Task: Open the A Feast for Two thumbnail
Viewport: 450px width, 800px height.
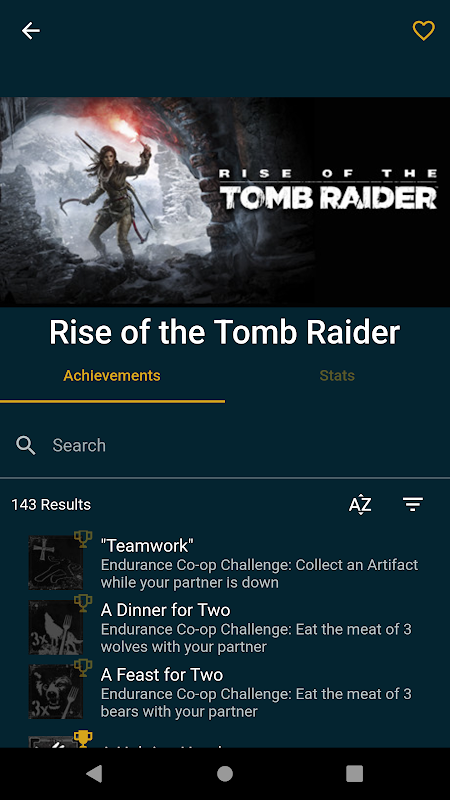Action: pyautogui.click(x=56, y=692)
